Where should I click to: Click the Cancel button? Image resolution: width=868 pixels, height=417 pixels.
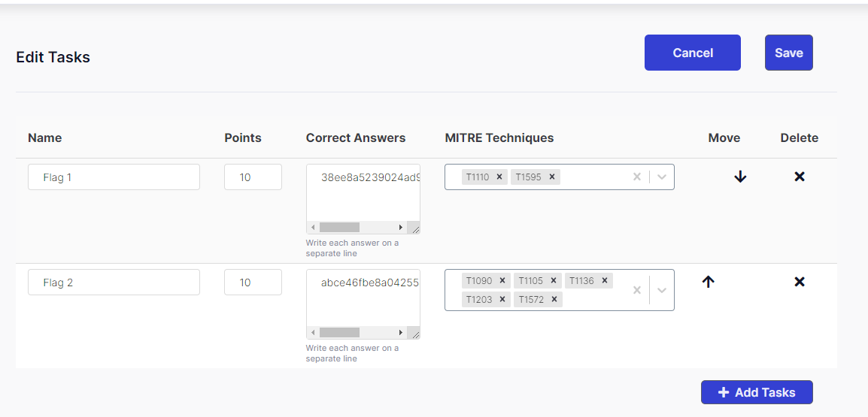(x=692, y=53)
